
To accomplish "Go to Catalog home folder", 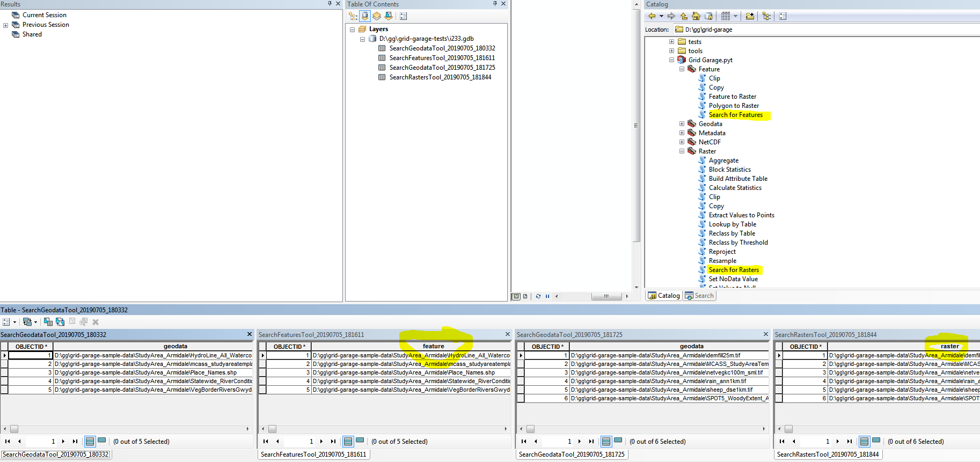I will tap(696, 16).
